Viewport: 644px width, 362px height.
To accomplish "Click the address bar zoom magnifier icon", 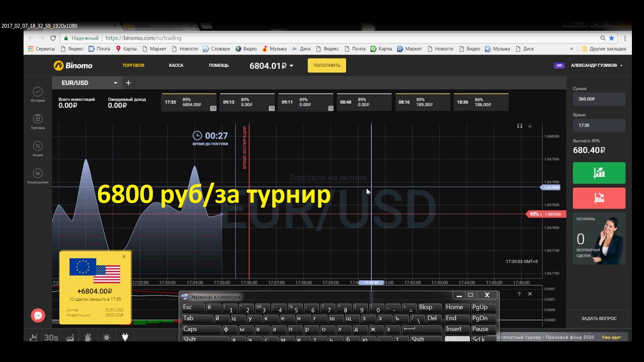I will click(x=603, y=38).
